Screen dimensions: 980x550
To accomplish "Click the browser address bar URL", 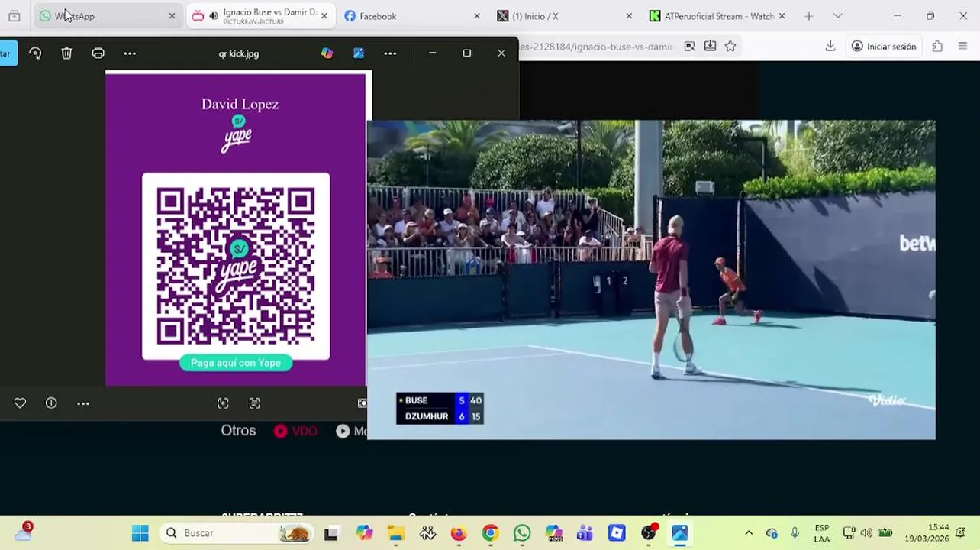I will coord(595,47).
